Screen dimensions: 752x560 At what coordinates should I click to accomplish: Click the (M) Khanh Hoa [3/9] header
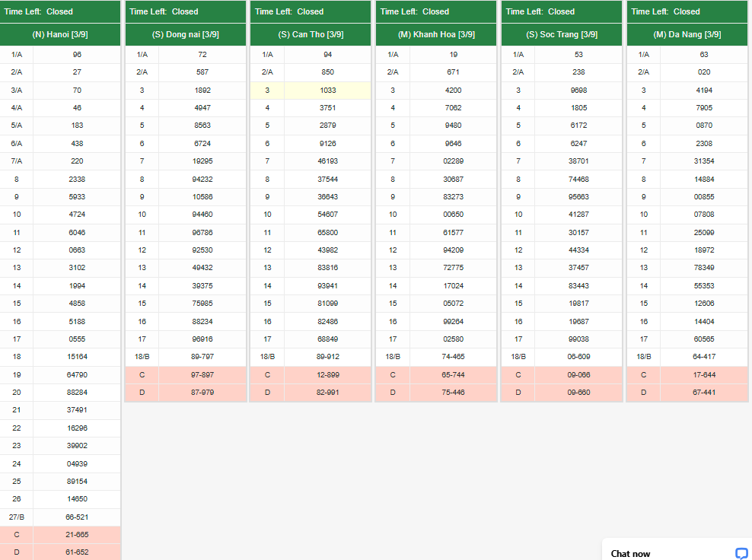click(x=436, y=35)
